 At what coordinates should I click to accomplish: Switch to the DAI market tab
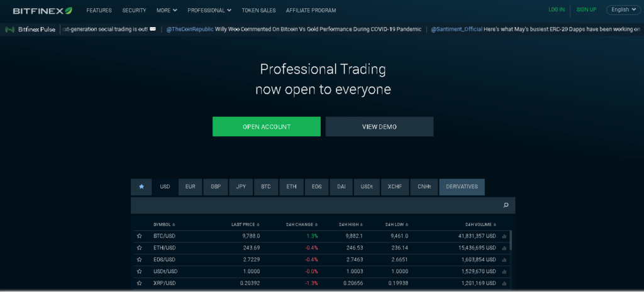coord(341,187)
